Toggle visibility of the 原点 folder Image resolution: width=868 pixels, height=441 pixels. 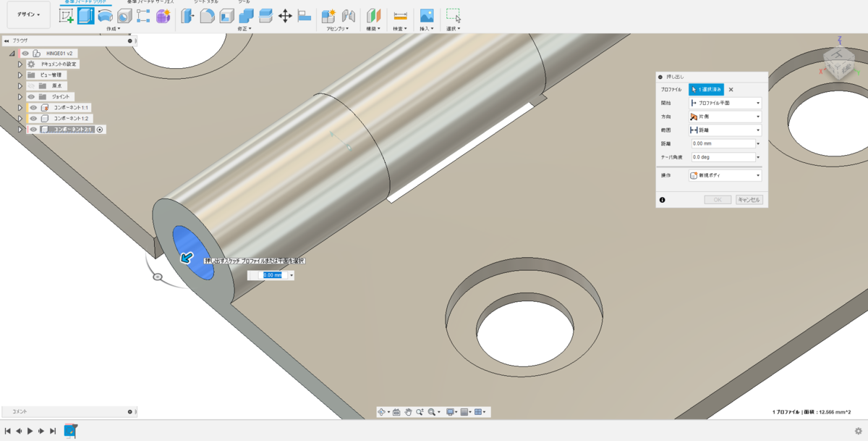coord(32,85)
